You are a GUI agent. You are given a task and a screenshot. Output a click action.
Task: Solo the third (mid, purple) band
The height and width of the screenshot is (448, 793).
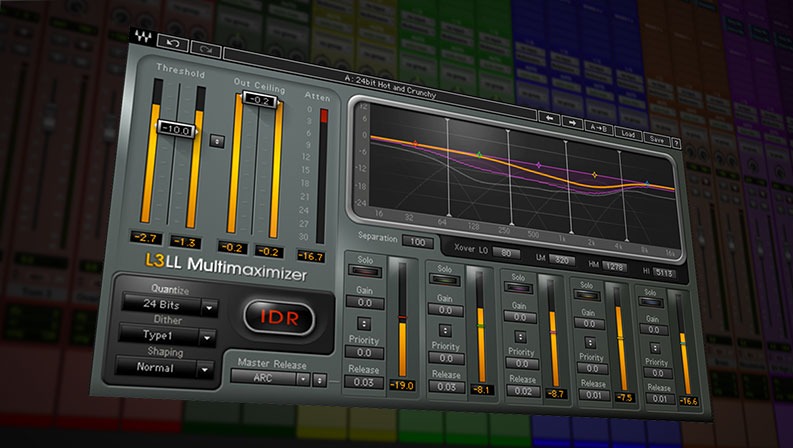click(518, 288)
